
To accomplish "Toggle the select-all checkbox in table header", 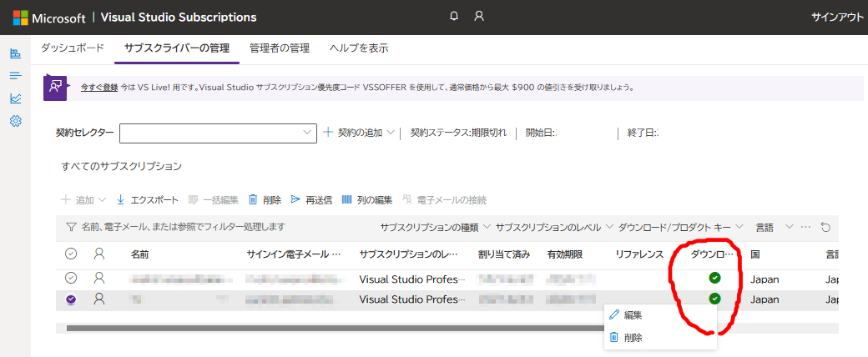I will tap(71, 254).
